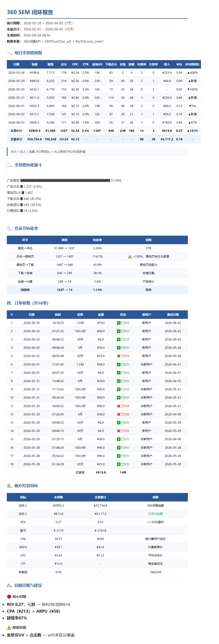
Task: Click the bullet 落地页UV > 点击数
Action: (x=24, y=635)
